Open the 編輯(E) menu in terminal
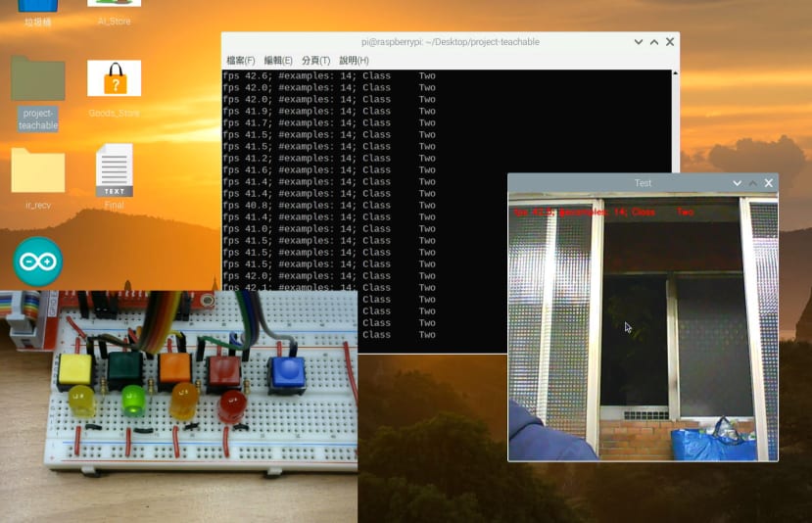 click(278, 61)
